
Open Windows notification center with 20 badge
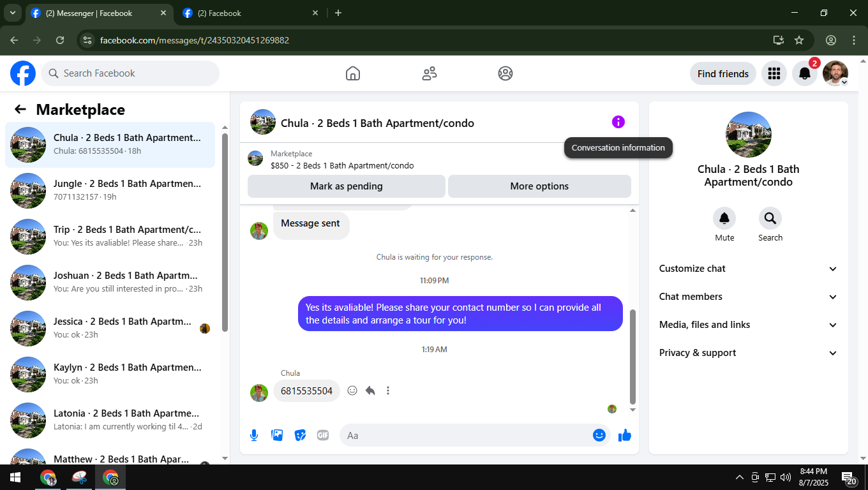pos(849,477)
